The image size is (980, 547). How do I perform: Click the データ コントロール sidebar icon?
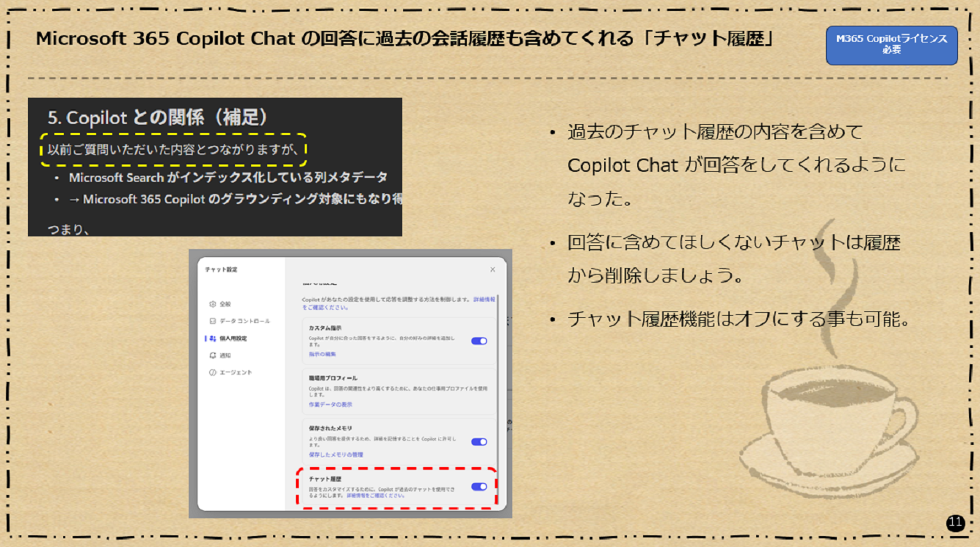[212, 319]
